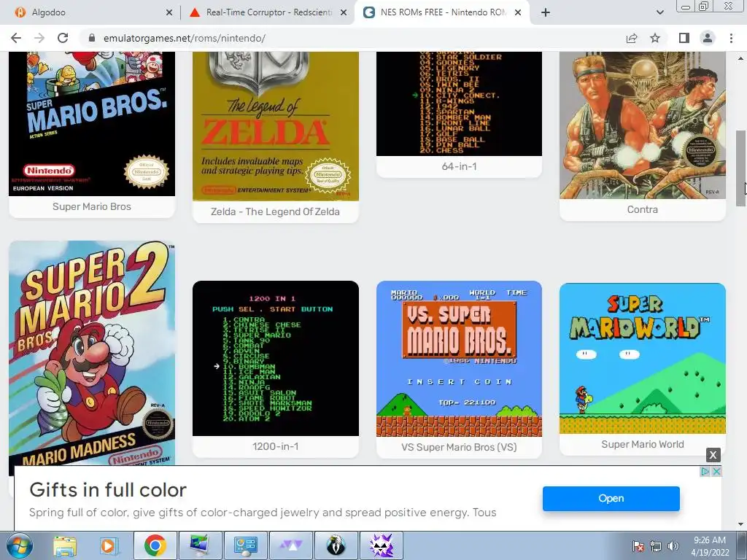This screenshot has width=747, height=560.
Task: Open VS Super Mario Bros screenshot
Action: coord(460,359)
